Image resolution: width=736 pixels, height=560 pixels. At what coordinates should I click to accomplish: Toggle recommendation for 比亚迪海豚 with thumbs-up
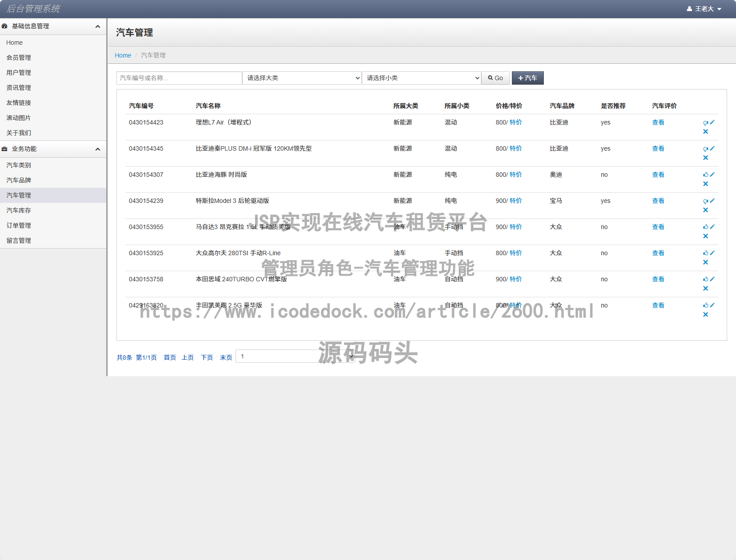[x=705, y=174]
